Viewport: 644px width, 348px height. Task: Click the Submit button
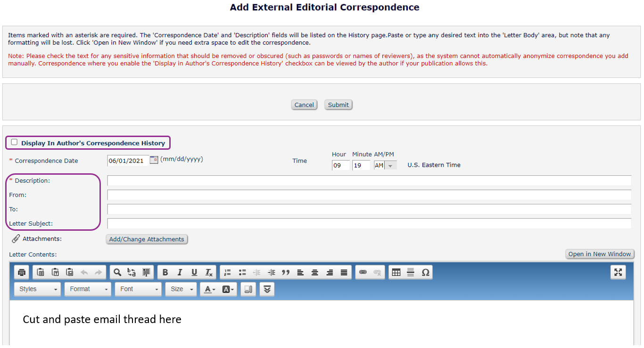[338, 105]
